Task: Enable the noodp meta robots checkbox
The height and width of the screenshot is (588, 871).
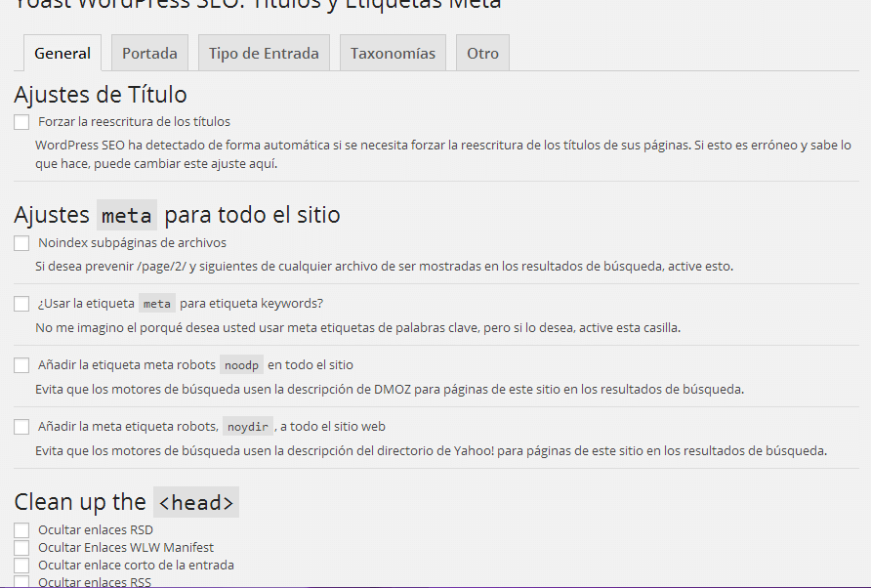Action: (x=21, y=365)
